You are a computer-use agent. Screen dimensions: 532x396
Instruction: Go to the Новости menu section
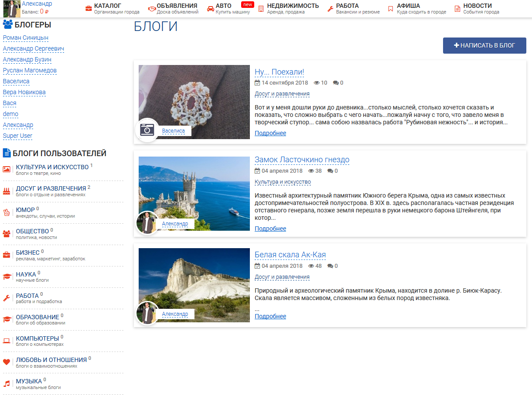pos(477,6)
